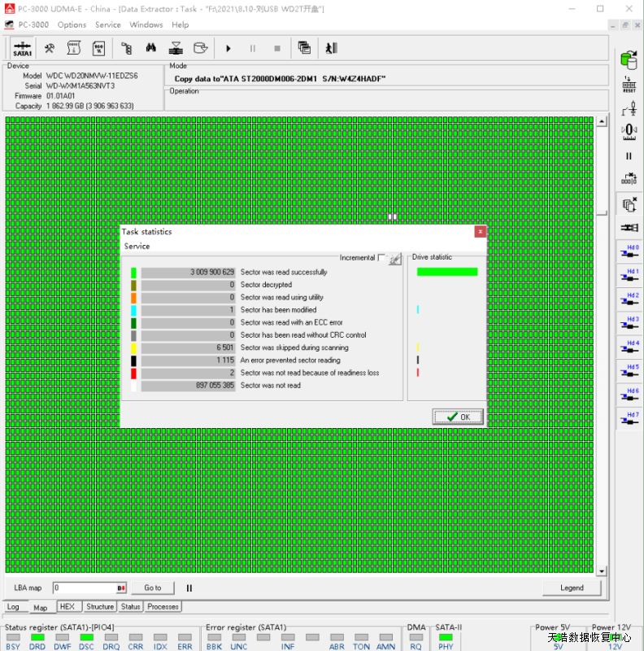Click the Go to button

[153, 588]
